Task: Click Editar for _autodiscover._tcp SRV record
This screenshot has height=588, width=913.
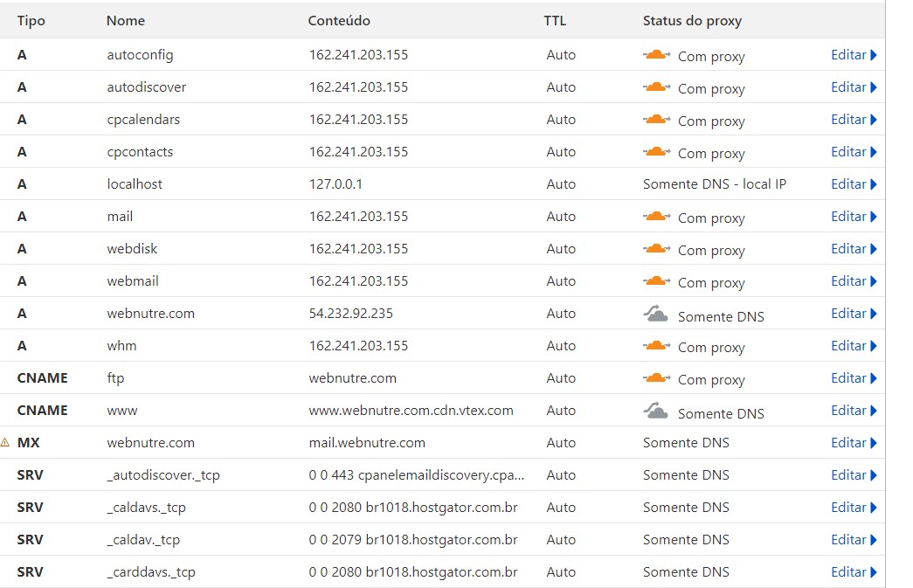Action: tap(847, 475)
